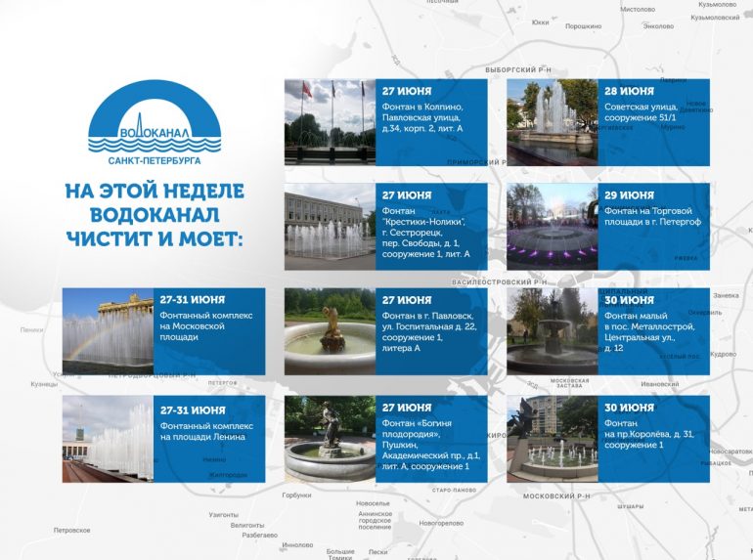Click 'Фонтан на Торговой площади в г. Петергоф'
The width and height of the screenshot is (753, 560).
click(x=652, y=216)
